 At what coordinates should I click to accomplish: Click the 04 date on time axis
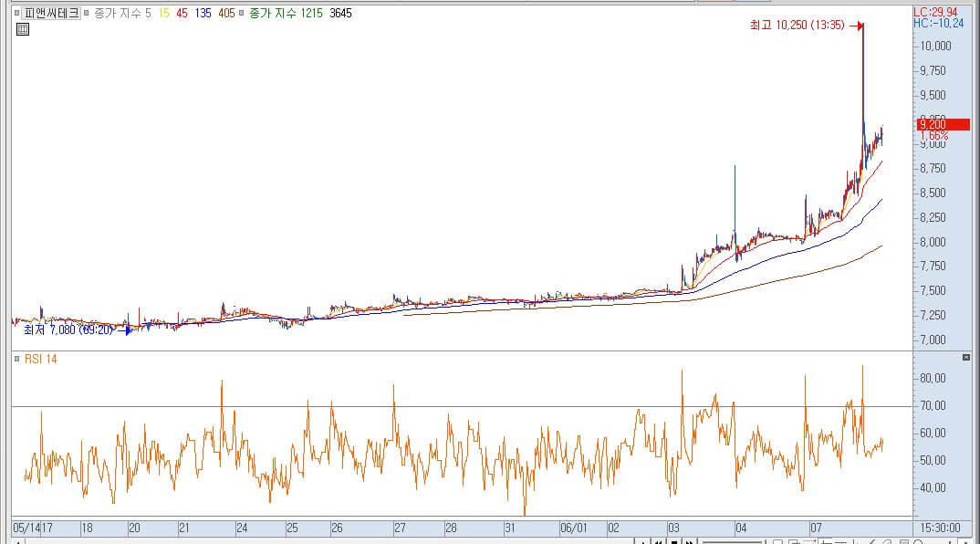[x=741, y=528]
